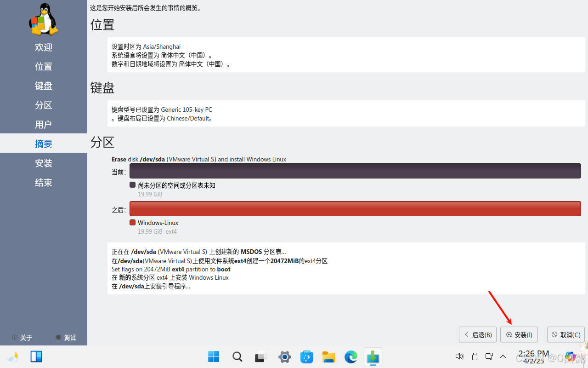Screen dimensions: 588x368
Task: Click the text 设置时区为 Asia/Shanghai
Action: (x=146, y=46)
